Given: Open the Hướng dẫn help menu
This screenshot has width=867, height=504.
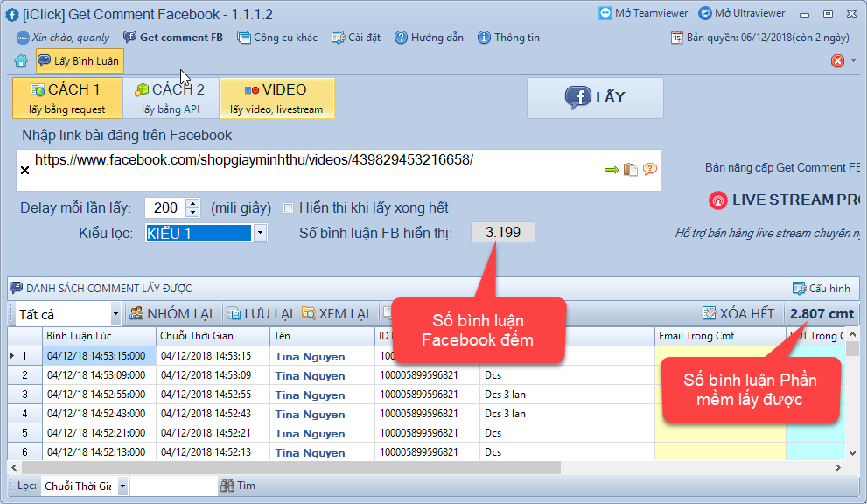Looking at the screenshot, I should click(x=429, y=38).
